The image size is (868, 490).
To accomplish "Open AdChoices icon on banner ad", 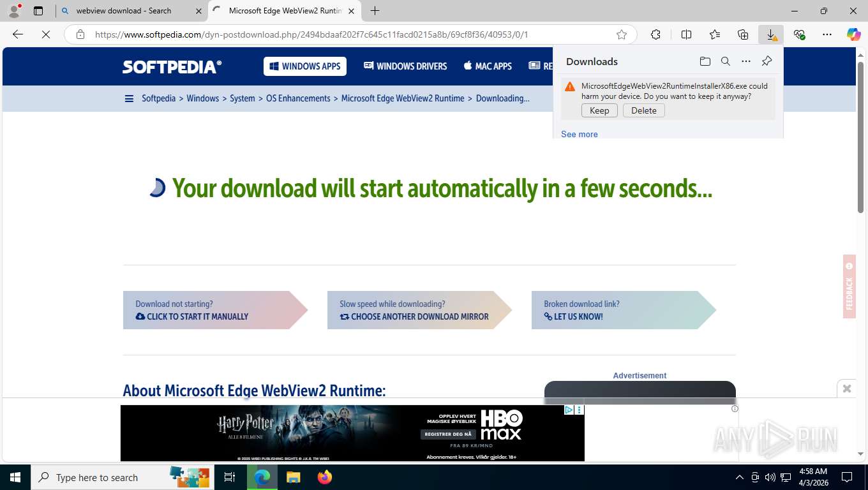I will tap(569, 410).
